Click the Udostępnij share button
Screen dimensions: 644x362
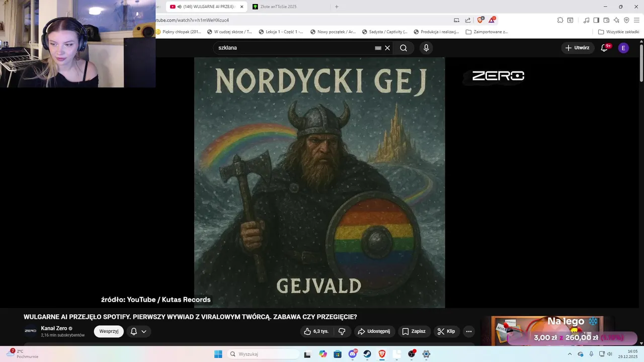[x=374, y=331]
